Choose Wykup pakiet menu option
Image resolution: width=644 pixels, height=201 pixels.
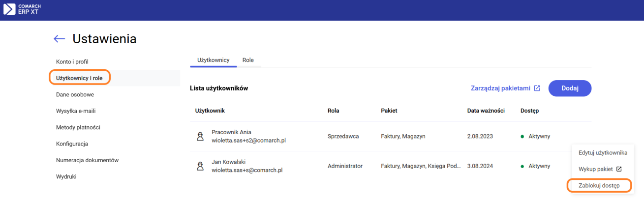596,169
